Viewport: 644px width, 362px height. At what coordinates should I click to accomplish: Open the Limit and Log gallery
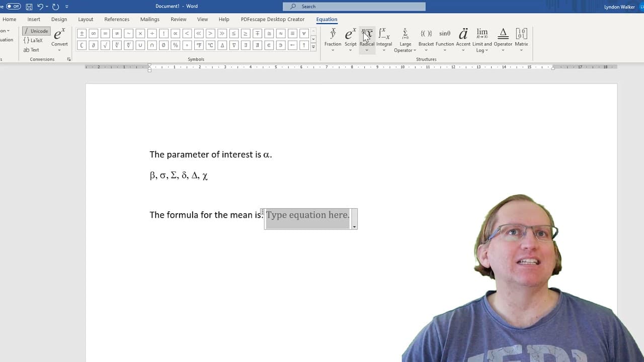click(482, 40)
